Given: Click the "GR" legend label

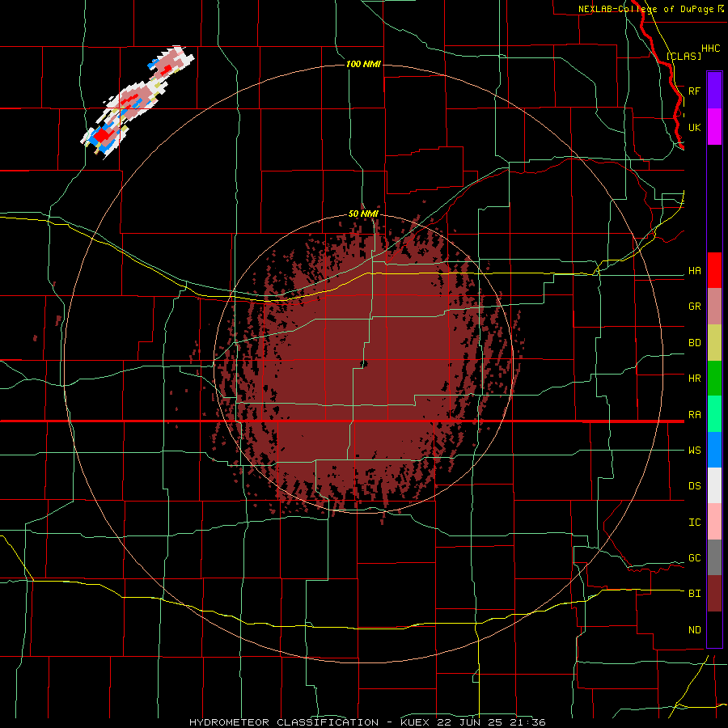Looking at the screenshot, I should pos(695,307).
